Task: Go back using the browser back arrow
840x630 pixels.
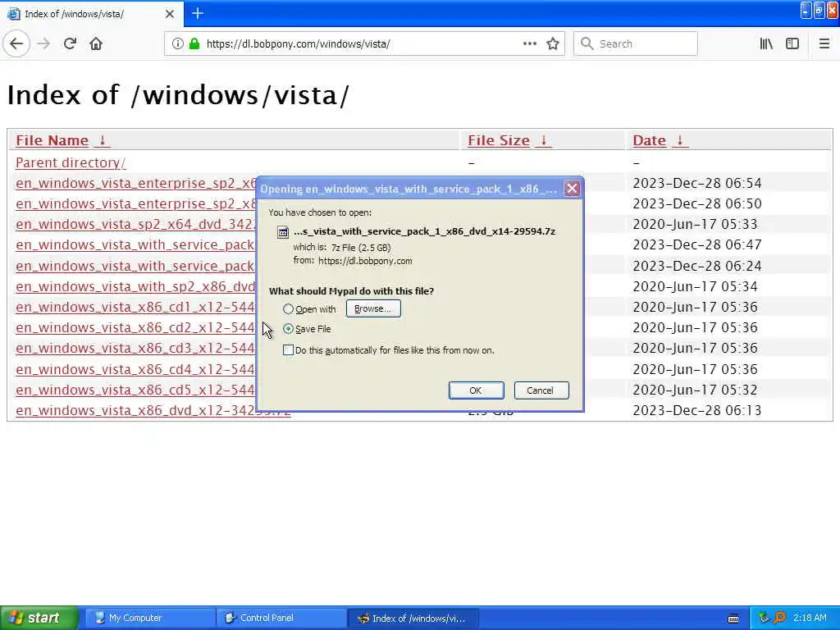Action: 16,43
